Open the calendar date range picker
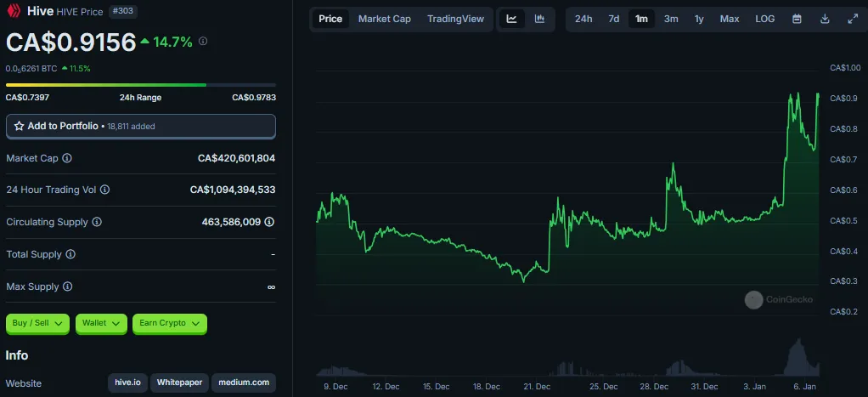This screenshot has width=868, height=397. tap(797, 19)
